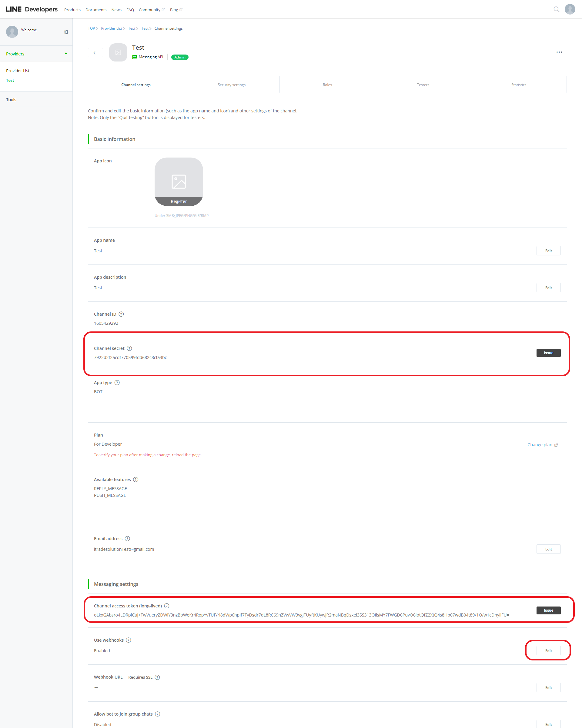Go back with the left arrow button
This screenshot has height=728, width=582.
coord(95,53)
